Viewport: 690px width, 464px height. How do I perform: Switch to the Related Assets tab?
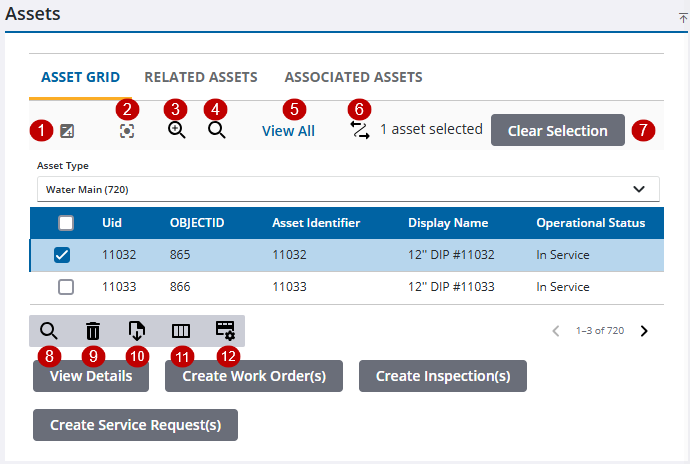point(201,77)
